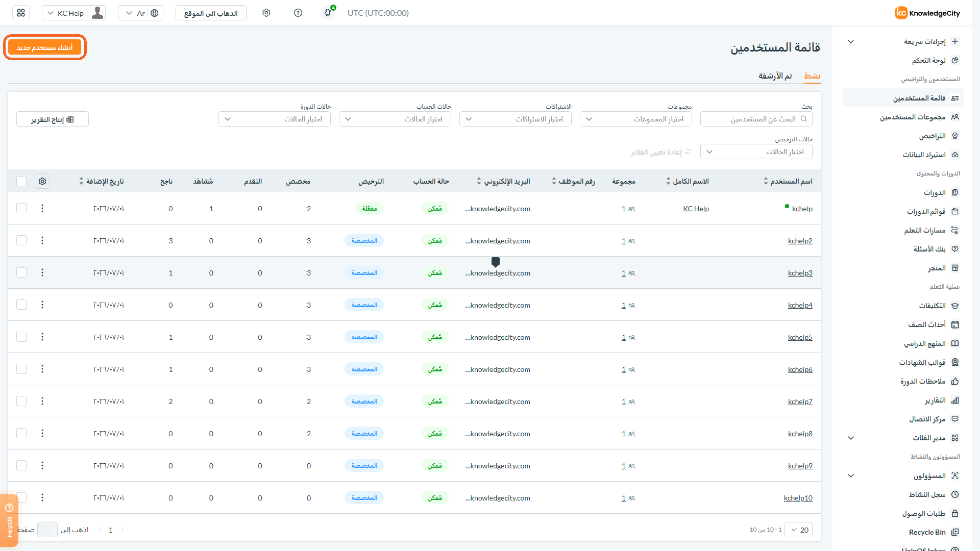Click the KnowledgeCity logo

click(x=927, y=13)
